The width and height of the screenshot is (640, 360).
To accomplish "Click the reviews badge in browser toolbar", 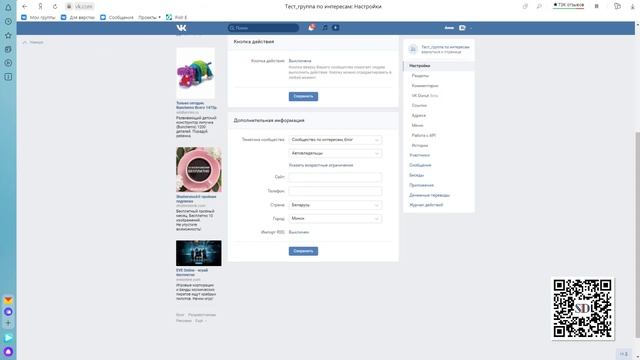I will 569,5.
